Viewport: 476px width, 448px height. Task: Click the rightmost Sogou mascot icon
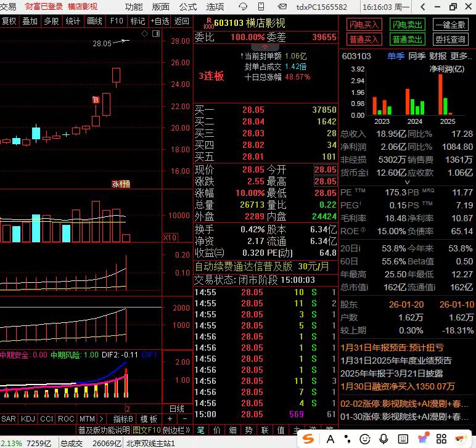[x=461, y=439]
